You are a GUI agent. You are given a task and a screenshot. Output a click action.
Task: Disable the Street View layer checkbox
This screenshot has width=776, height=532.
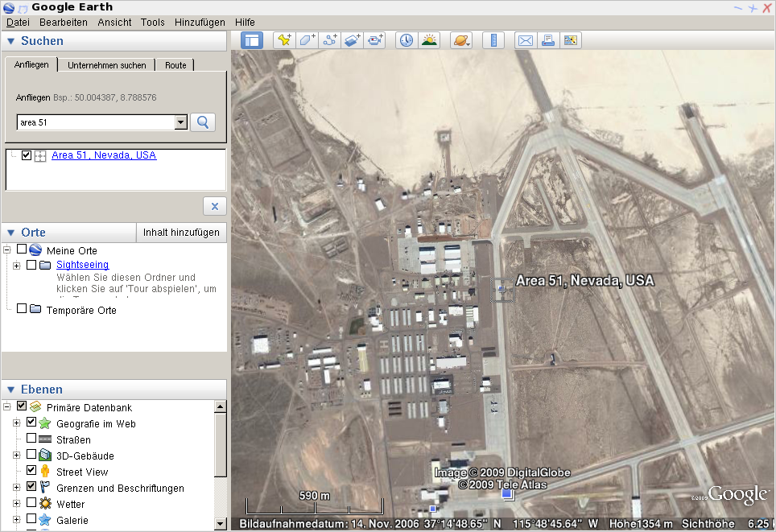click(31, 470)
